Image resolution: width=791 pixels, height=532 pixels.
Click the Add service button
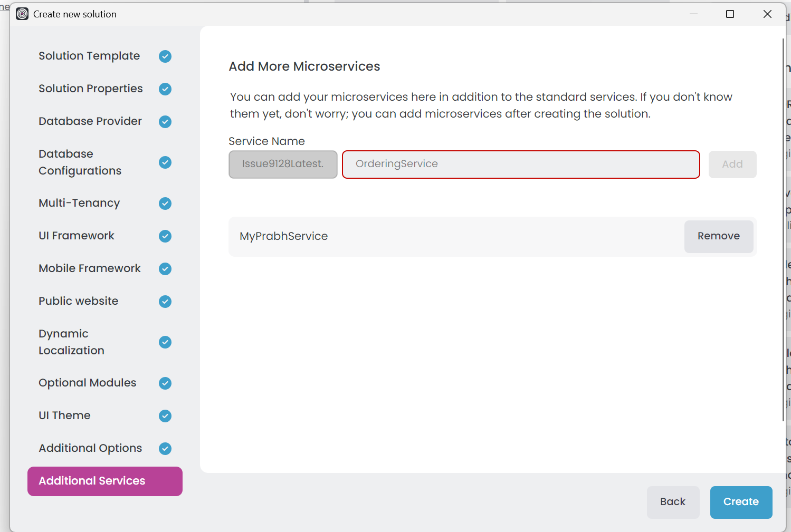732,165
